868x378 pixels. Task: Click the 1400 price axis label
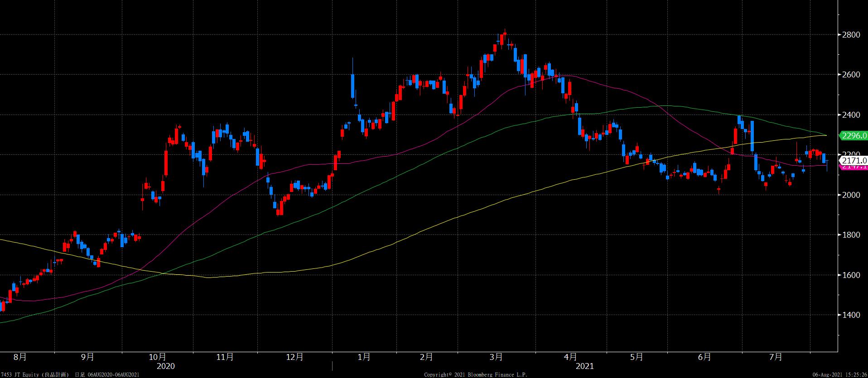click(x=851, y=315)
